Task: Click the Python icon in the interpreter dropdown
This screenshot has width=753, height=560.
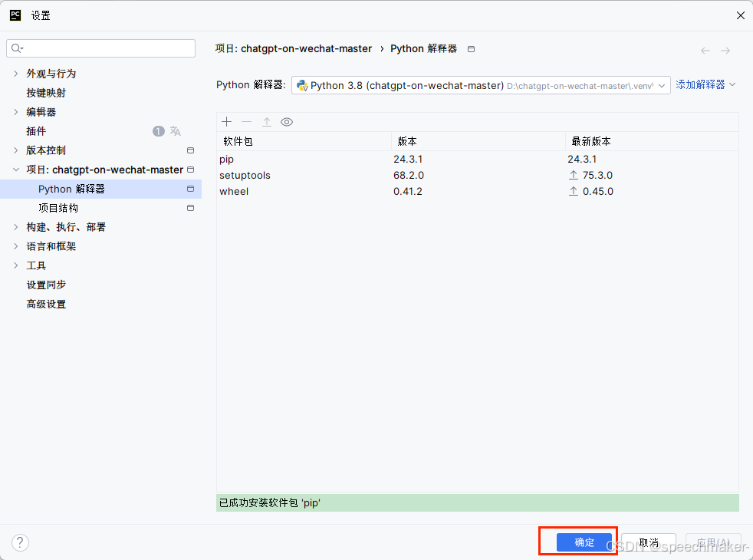Action: pyautogui.click(x=302, y=85)
